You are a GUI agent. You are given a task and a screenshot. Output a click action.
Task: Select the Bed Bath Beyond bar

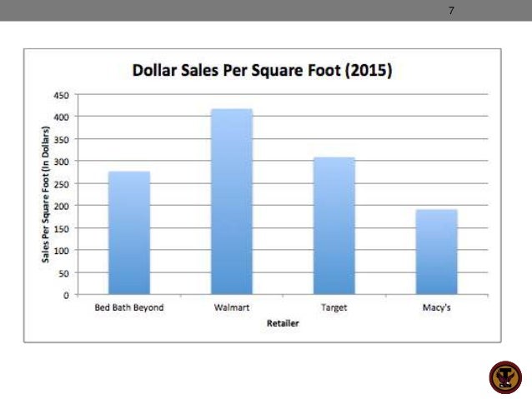point(129,232)
